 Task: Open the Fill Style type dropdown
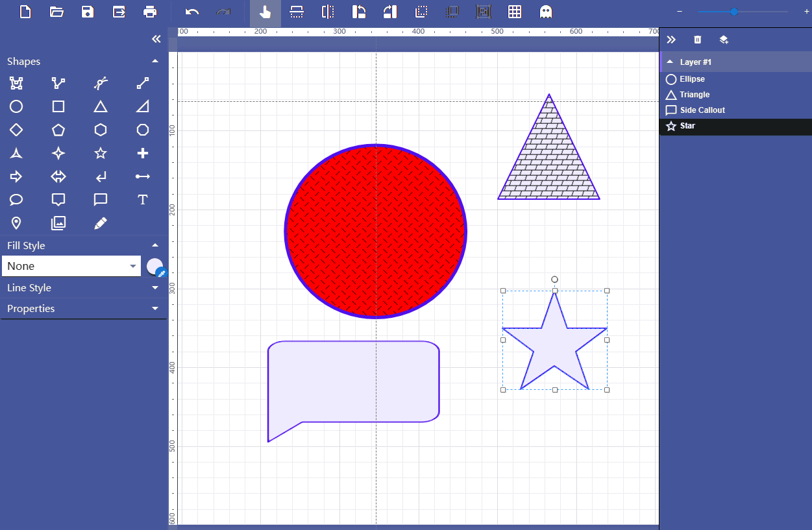point(71,266)
